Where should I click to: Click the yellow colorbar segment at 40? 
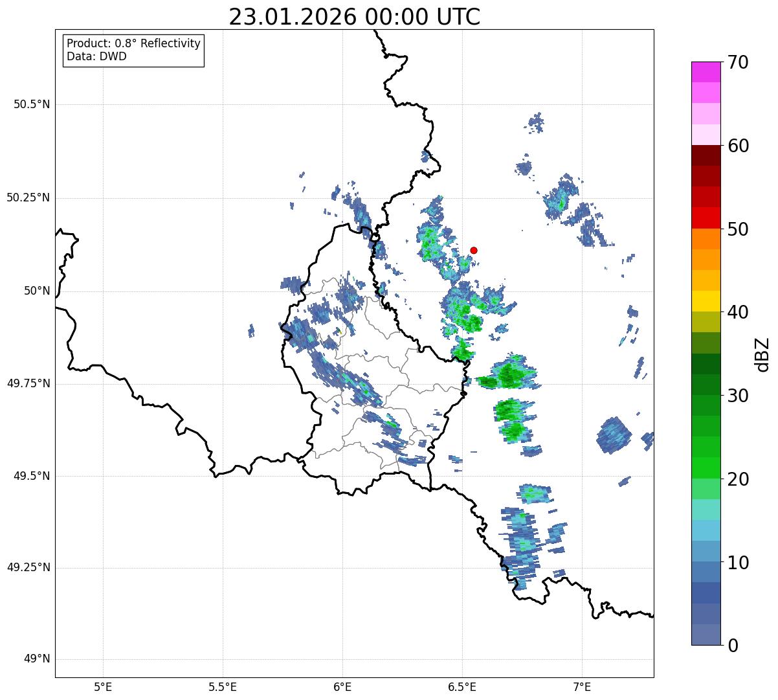point(706,302)
